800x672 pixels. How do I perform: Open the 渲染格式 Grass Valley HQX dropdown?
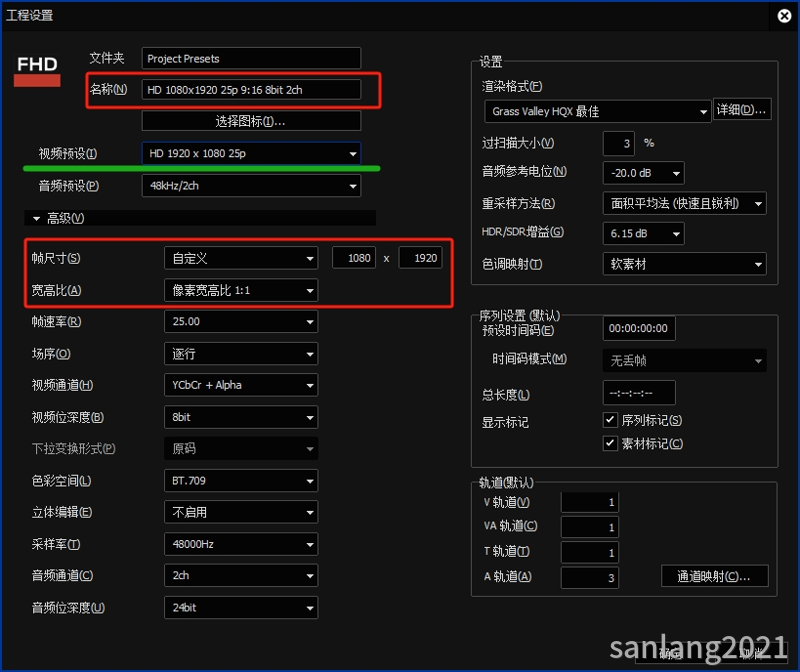(597, 111)
